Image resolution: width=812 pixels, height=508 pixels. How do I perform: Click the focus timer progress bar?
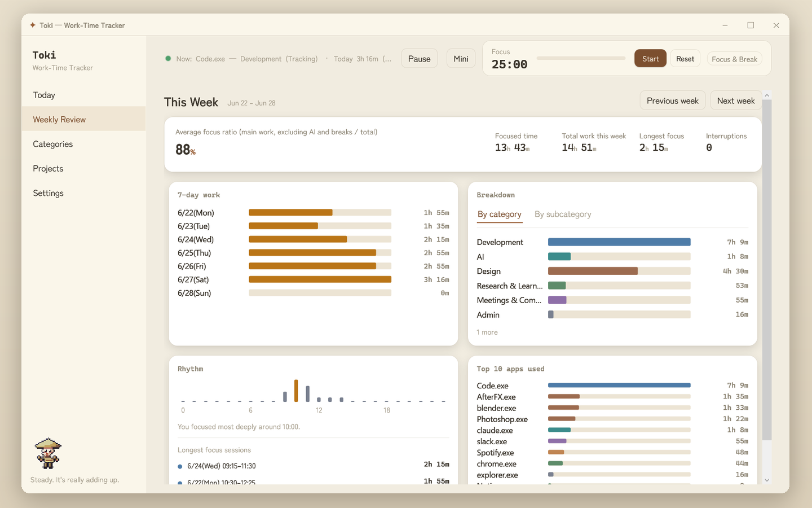(581, 58)
